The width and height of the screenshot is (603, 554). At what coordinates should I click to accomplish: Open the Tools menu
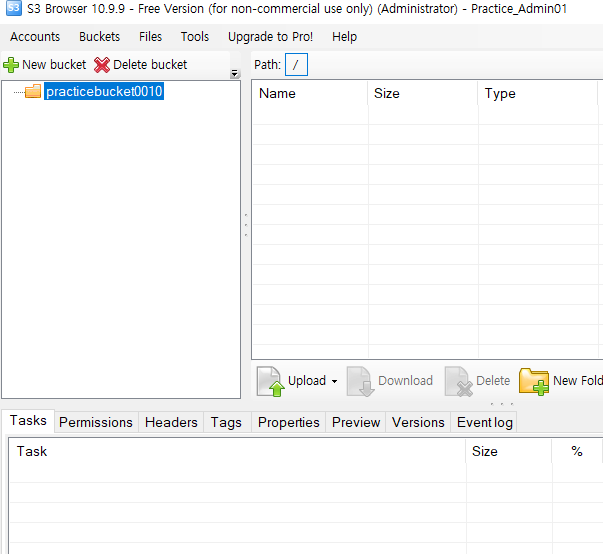[x=195, y=37]
